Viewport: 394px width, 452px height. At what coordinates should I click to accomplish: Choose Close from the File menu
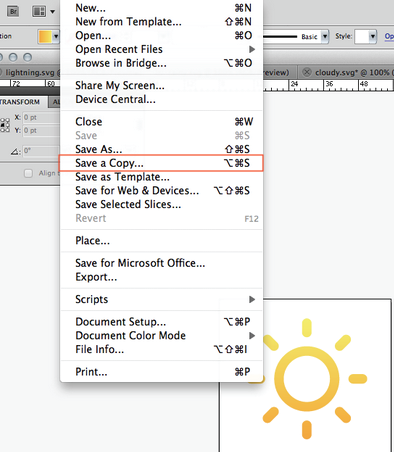(161, 122)
